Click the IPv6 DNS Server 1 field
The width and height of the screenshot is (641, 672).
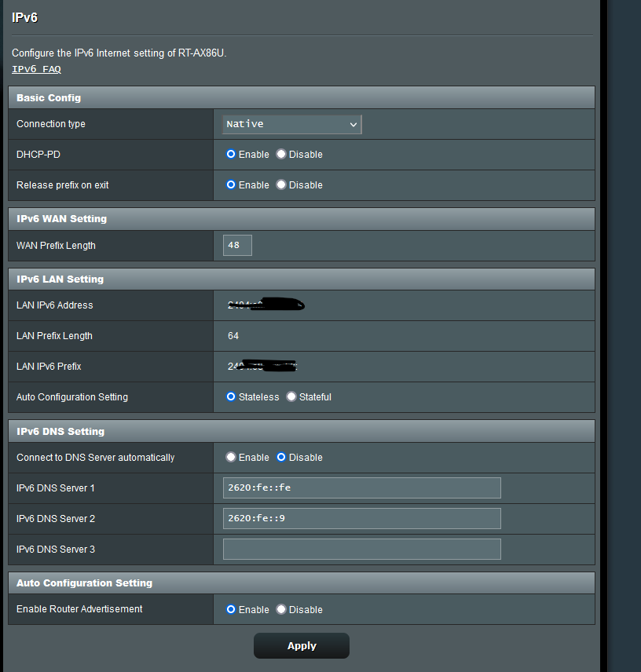tap(361, 488)
